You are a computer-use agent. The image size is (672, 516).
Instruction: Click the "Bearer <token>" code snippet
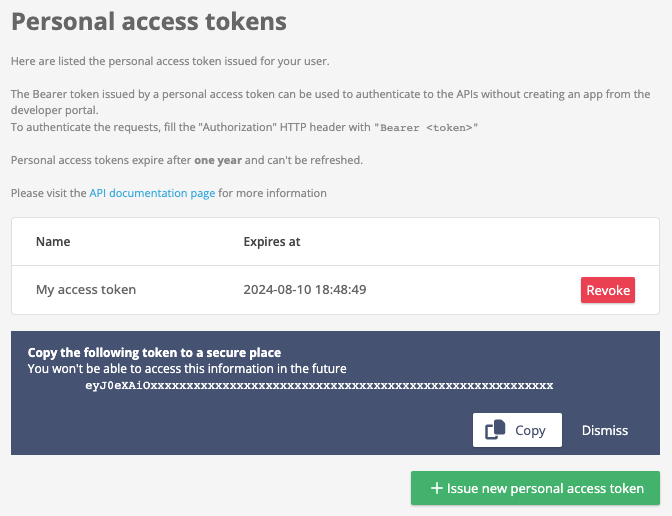[426, 128]
